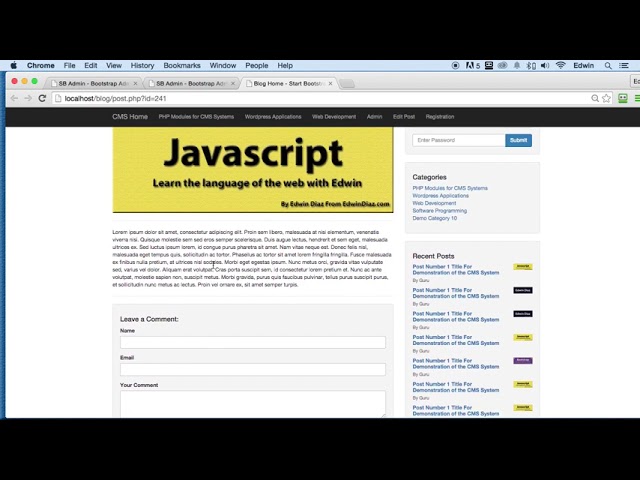
Task: Open the History menu
Action: pos(142,65)
